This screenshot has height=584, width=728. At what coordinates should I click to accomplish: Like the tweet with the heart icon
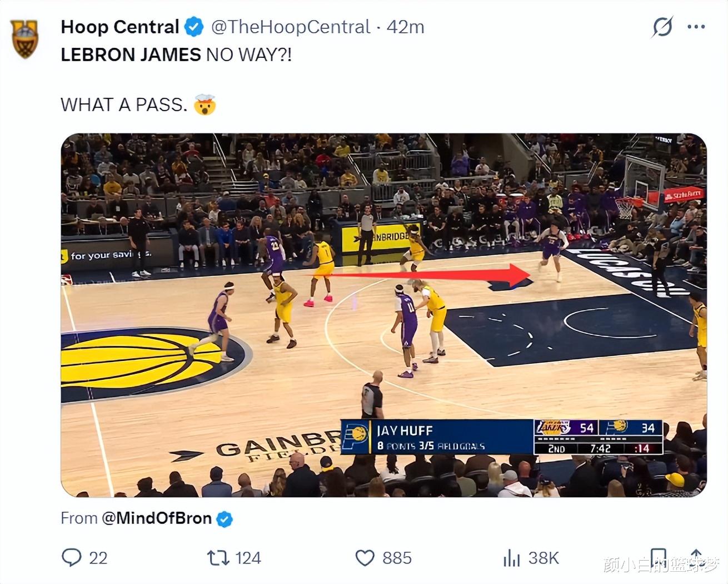(365, 557)
